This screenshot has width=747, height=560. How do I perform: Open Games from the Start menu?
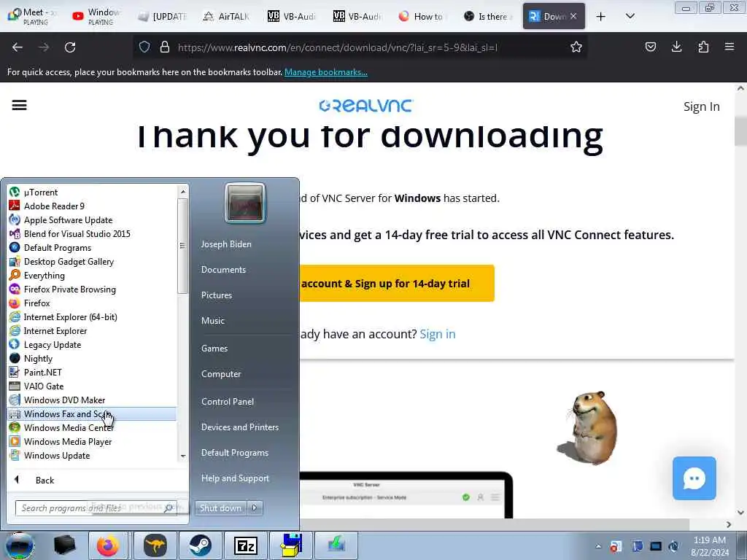click(x=214, y=348)
